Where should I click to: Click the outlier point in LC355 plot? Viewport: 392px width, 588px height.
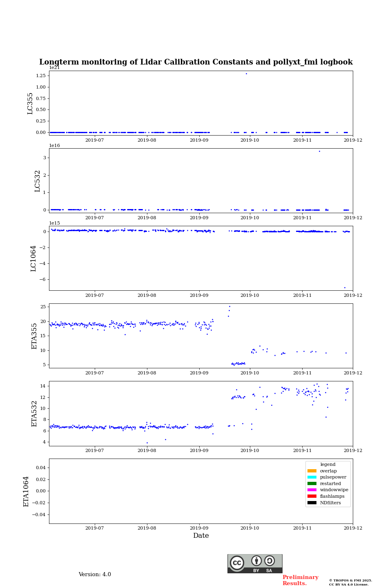point(246,73)
